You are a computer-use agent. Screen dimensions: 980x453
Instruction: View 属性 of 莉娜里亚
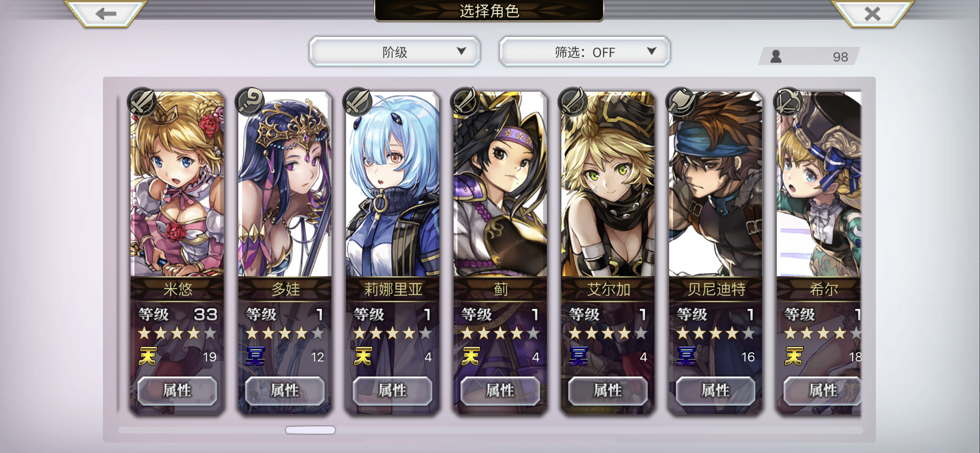coord(392,391)
